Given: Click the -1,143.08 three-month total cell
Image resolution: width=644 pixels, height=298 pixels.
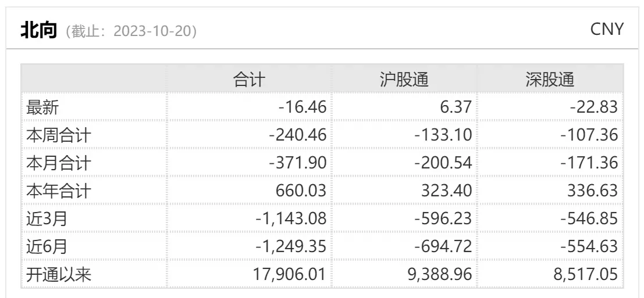Looking at the screenshot, I should [x=291, y=218].
